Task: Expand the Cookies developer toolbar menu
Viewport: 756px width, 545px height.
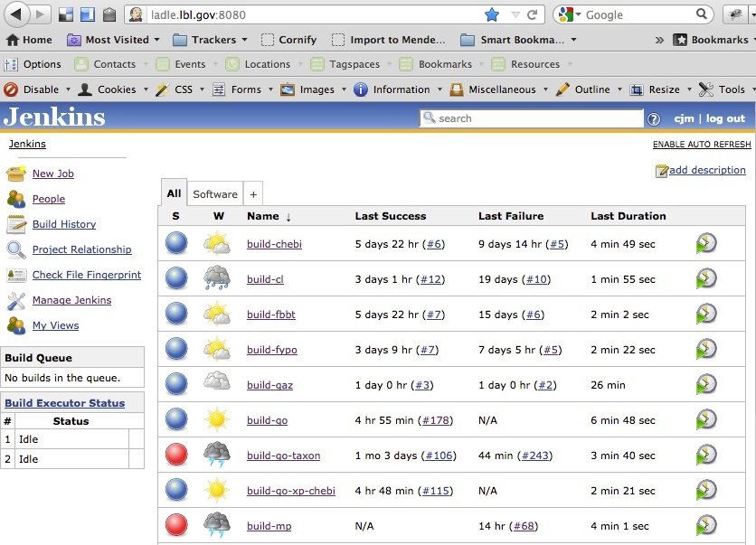Action: point(113,89)
